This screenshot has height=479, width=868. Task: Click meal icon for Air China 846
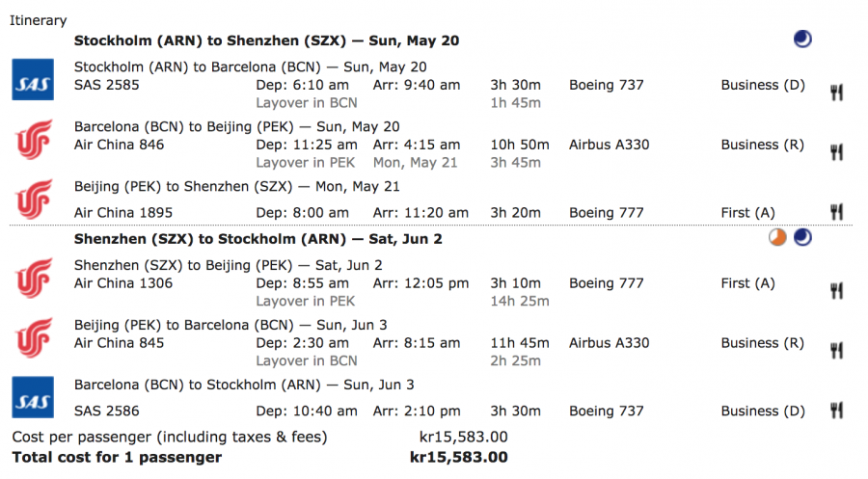837,152
